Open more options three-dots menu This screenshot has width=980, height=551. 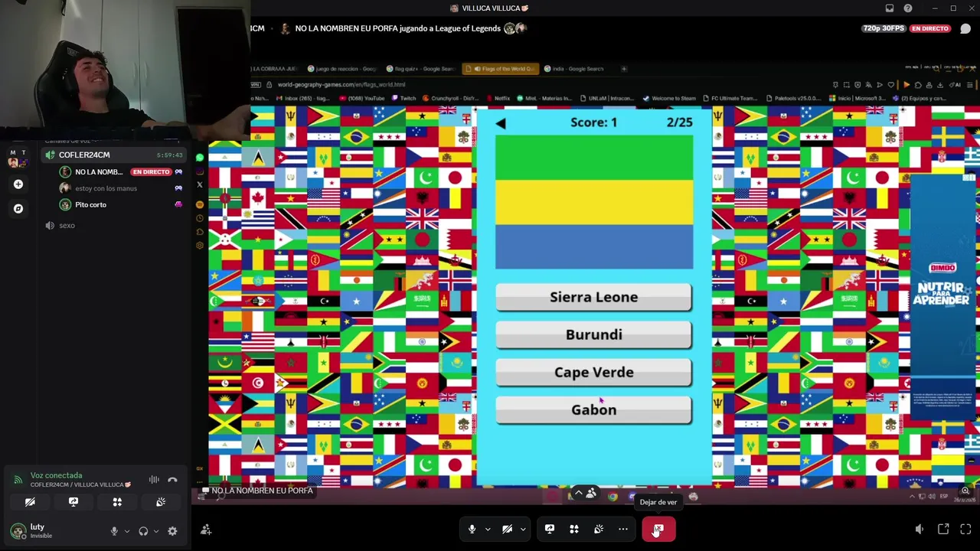623,529
